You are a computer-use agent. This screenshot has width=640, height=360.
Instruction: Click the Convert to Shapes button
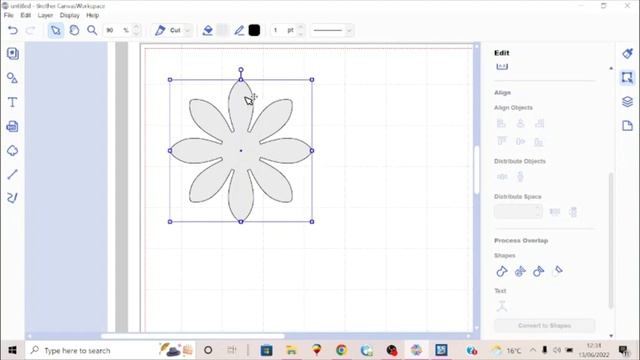[x=544, y=325]
